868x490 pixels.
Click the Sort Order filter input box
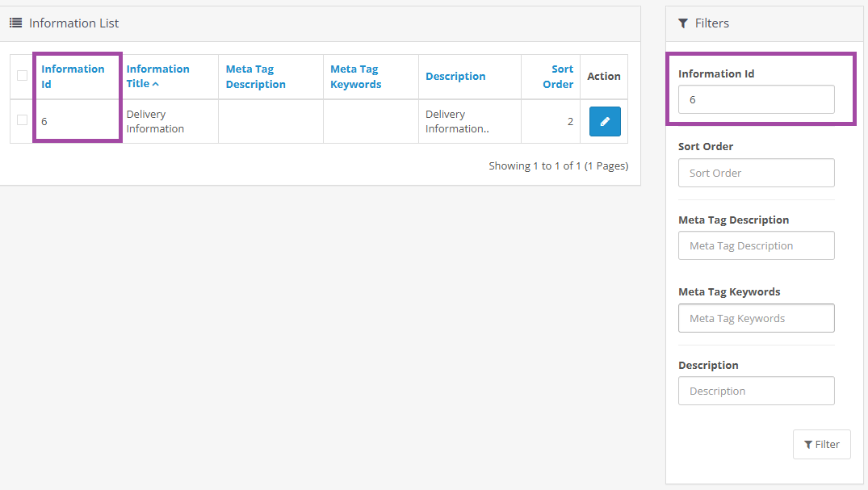point(756,173)
